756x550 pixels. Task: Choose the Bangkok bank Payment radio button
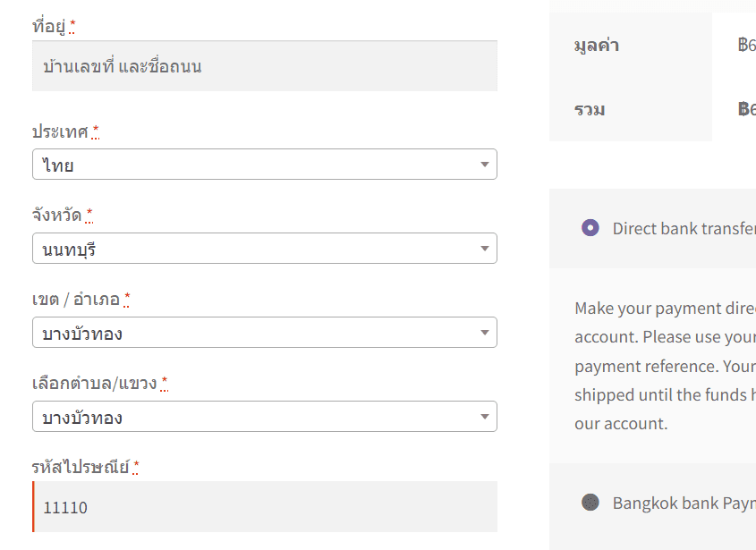coord(590,503)
